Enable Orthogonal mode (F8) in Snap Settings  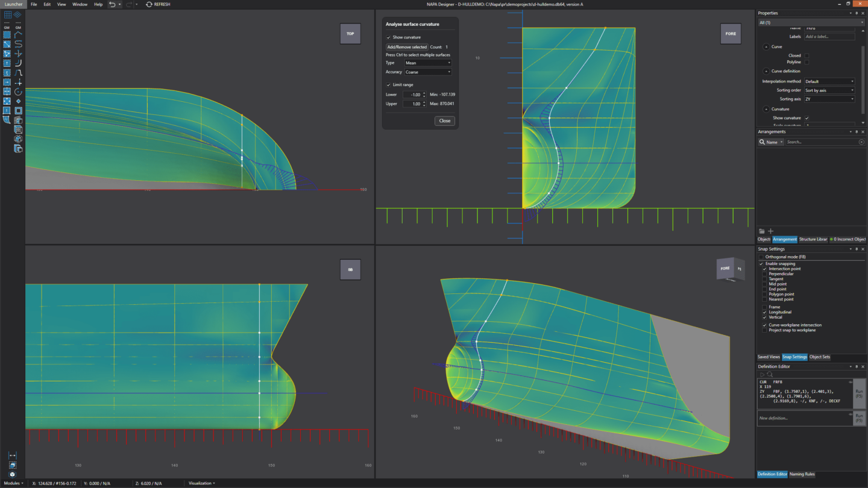click(761, 257)
